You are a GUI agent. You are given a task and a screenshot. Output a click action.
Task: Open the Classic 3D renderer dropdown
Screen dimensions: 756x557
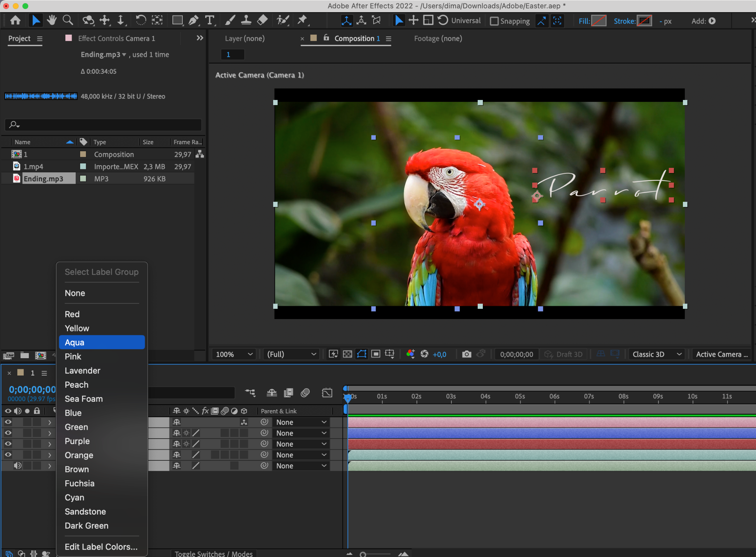tap(657, 354)
